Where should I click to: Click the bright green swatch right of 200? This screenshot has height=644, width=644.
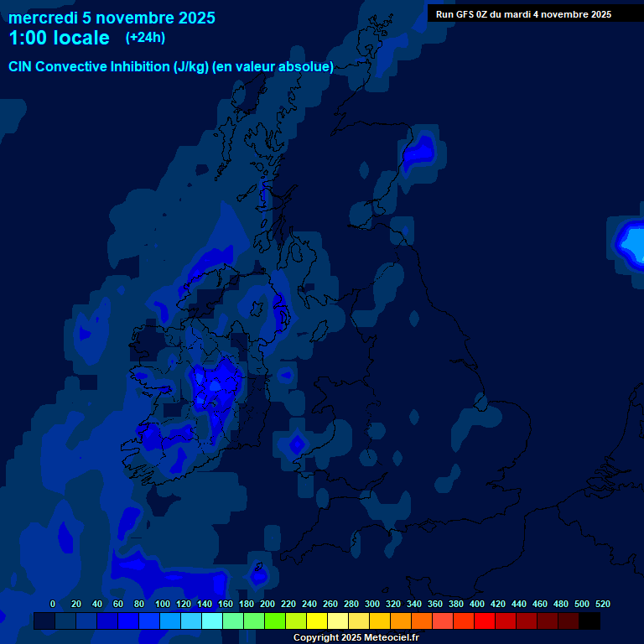tap(274, 621)
